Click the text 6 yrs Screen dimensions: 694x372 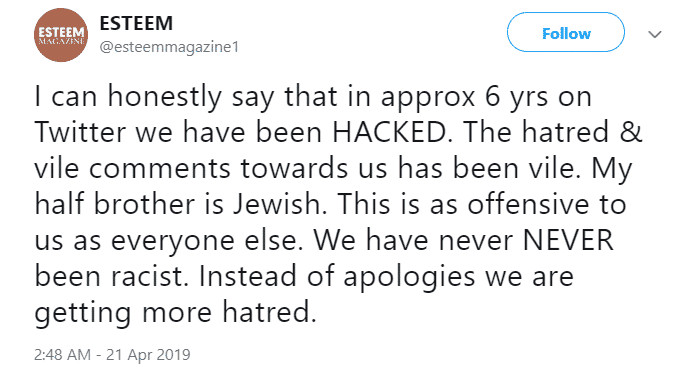pyautogui.click(x=517, y=98)
